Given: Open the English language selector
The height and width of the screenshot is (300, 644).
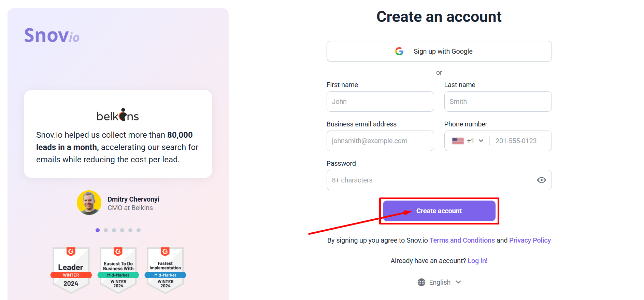Looking at the screenshot, I should 440,282.
